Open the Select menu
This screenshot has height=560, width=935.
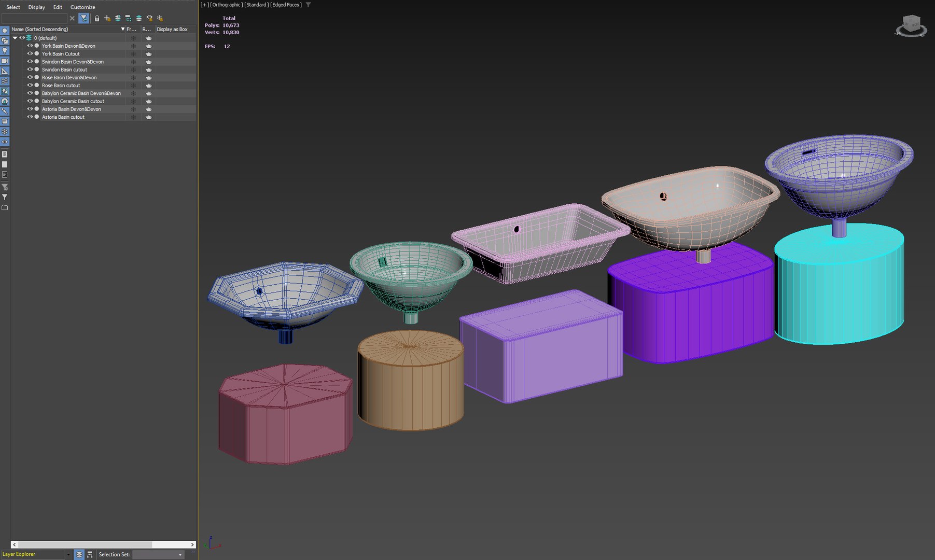click(13, 7)
